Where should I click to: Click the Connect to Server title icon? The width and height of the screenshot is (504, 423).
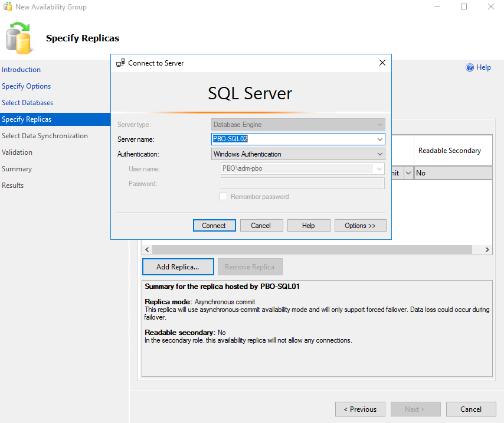click(x=120, y=63)
